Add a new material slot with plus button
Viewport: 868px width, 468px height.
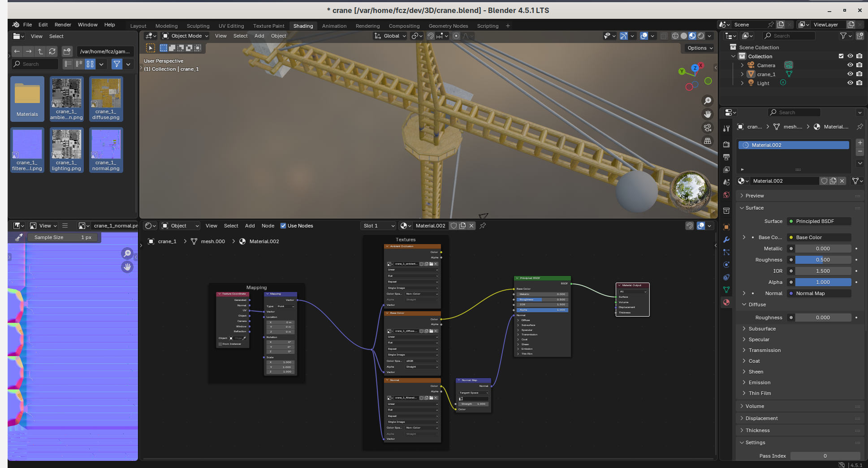(x=860, y=143)
